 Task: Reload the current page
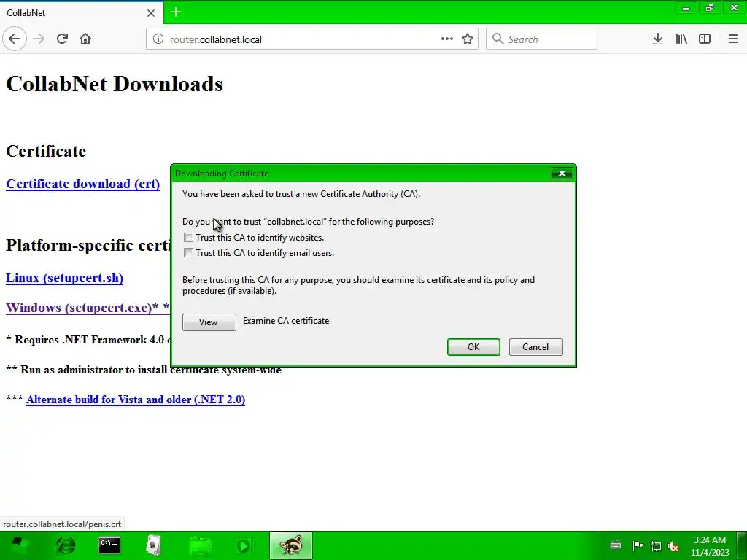click(63, 39)
